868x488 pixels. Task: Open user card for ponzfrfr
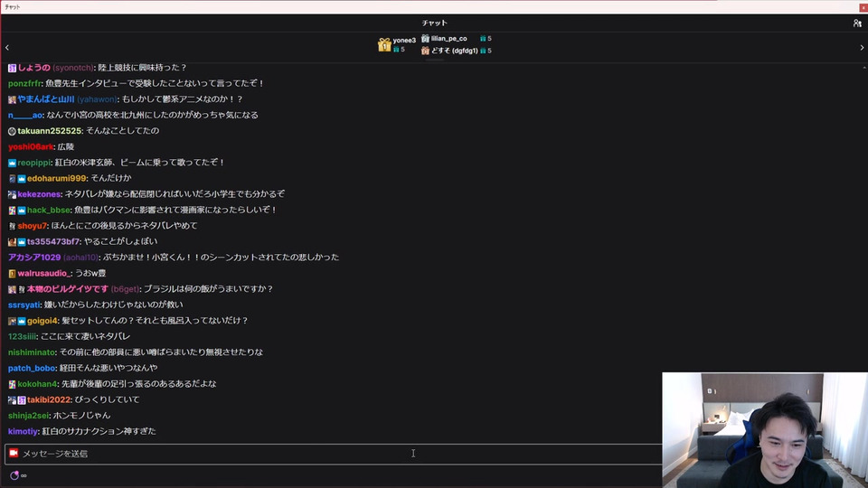[x=24, y=83]
